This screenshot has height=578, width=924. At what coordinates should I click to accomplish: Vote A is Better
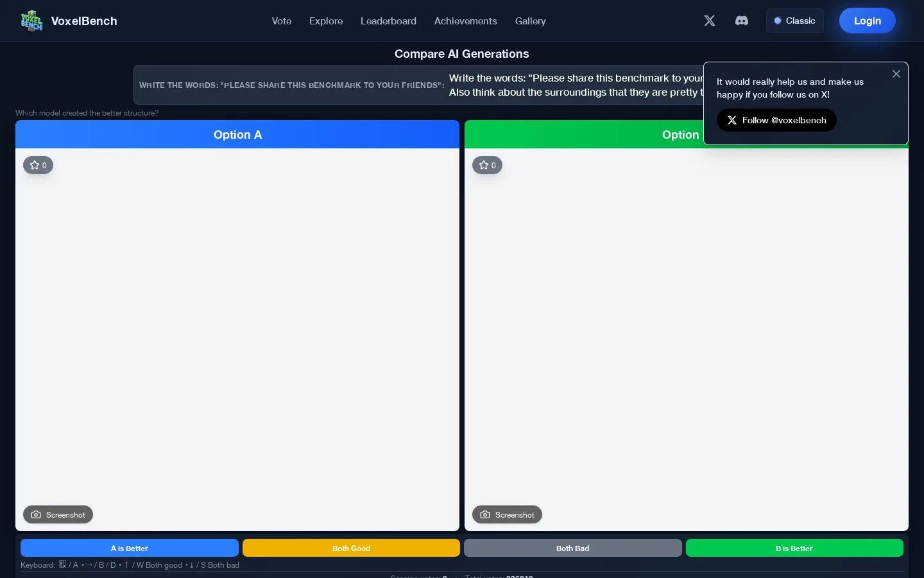click(x=130, y=548)
